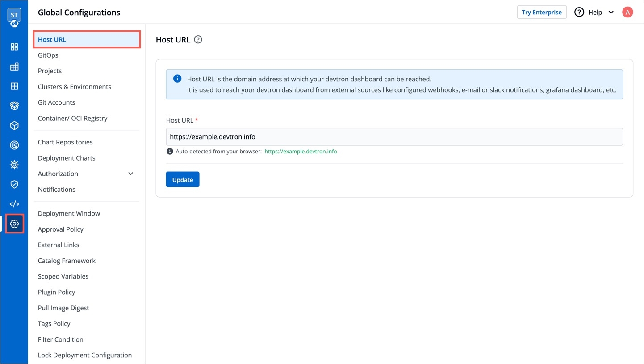Open Global Configurations gear icon in sidebar

pos(14,224)
